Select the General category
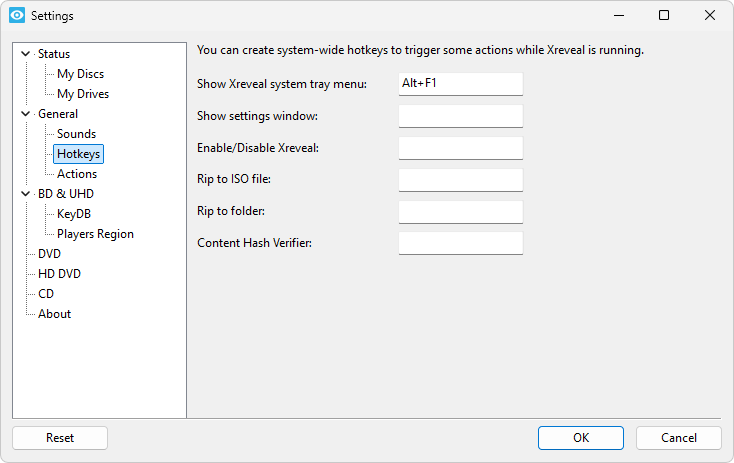The height and width of the screenshot is (463, 734). [x=58, y=114]
